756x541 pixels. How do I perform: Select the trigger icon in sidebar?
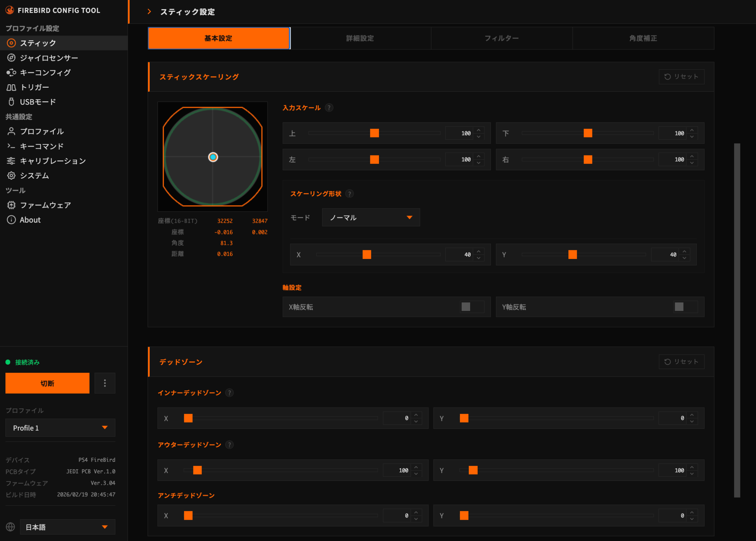[x=11, y=87]
